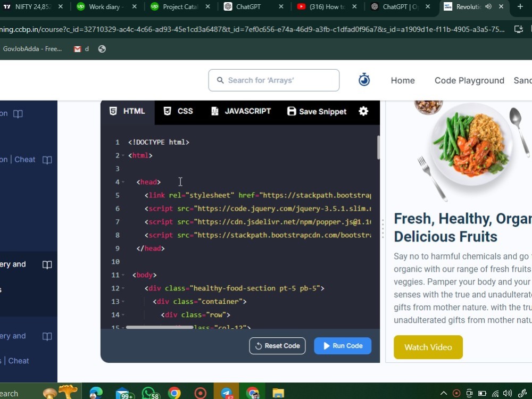This screenshot has height=399, width=532.
Task: Click the magnifier icon in the search box
Action: pyautogui.click(x=220, y=80)
